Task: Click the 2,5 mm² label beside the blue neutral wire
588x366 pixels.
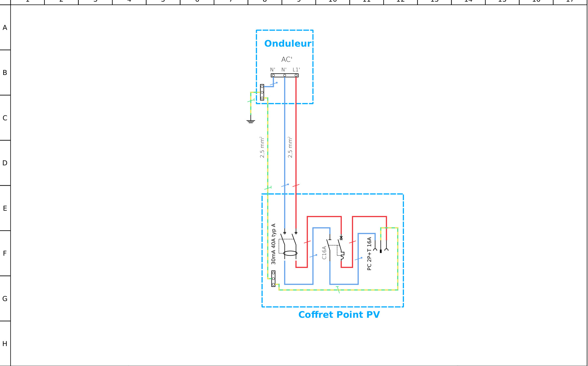Action: coord(290,147)
